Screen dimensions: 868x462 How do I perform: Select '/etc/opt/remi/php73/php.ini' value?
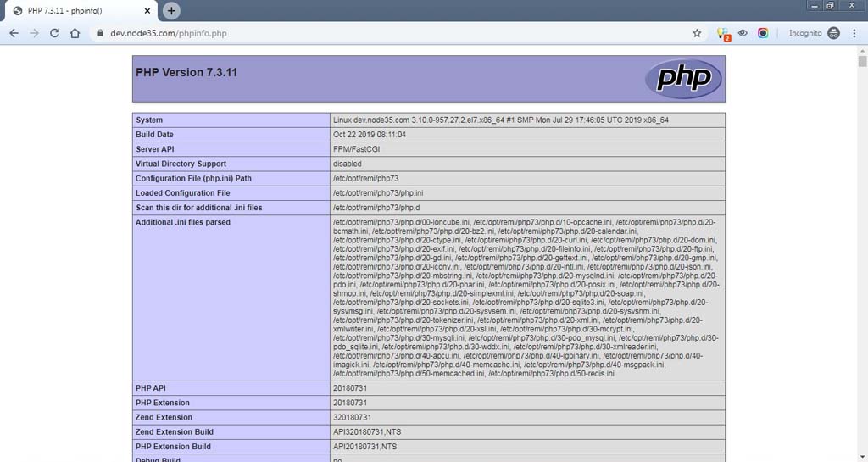click(378, 193)
